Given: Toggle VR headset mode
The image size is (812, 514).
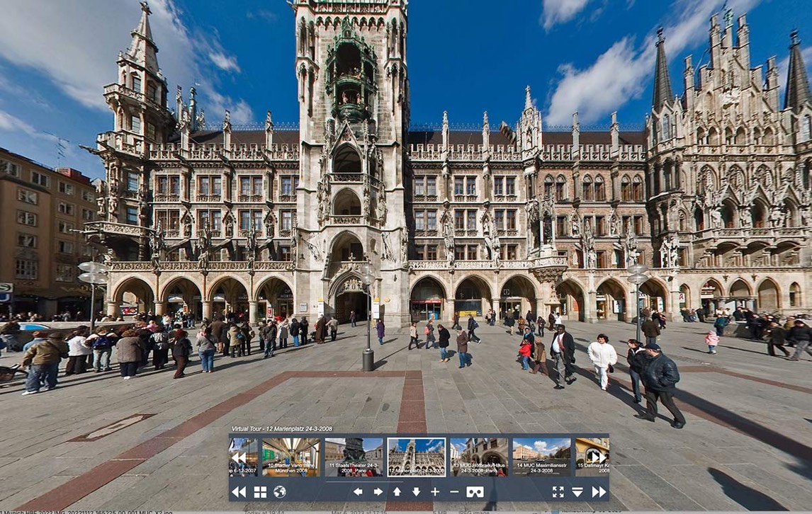Looking at the screenshot, I should [475, 491].
